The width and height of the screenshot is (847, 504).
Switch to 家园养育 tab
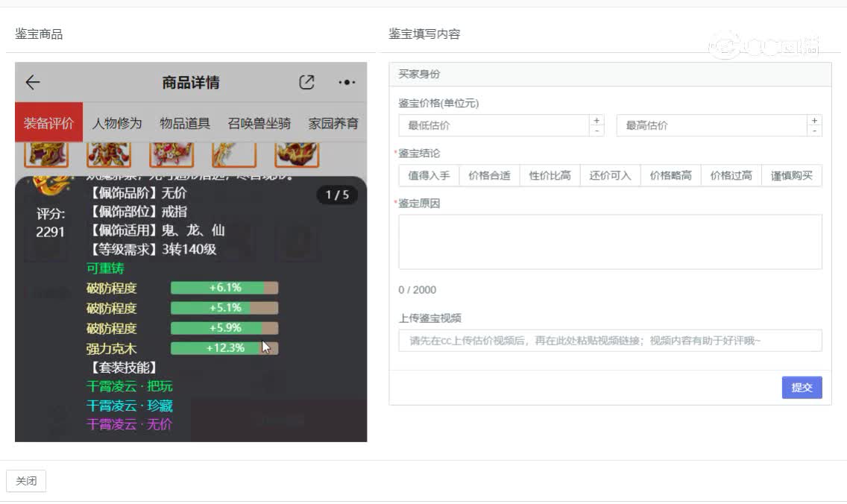coord(333,123)
